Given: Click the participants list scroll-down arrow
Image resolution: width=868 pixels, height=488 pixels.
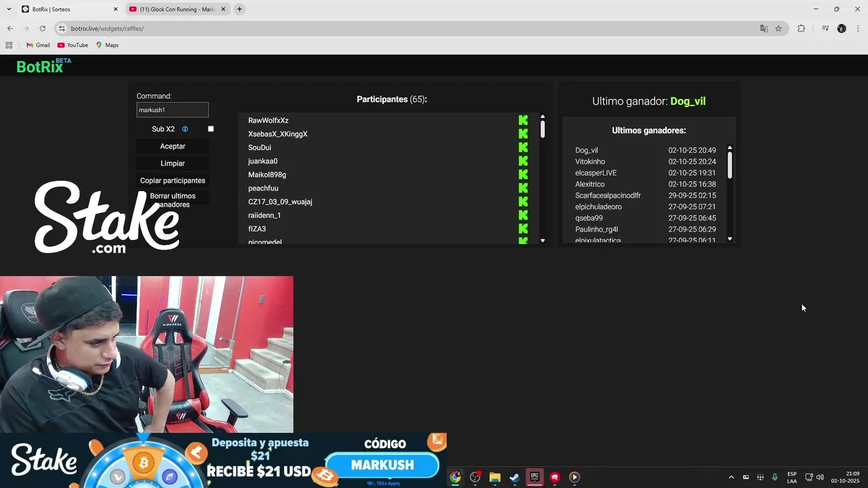Looking at the screenshot, I should pyautogui.click(x=542, y=241).
